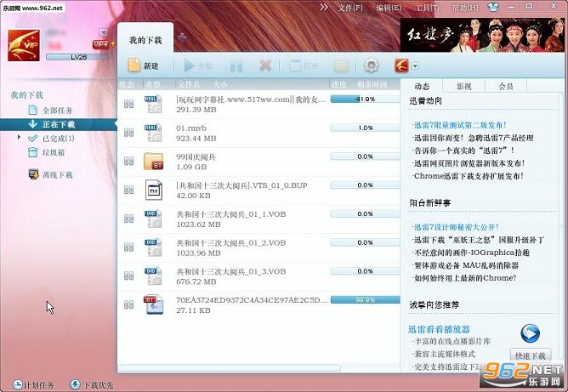568x392 pixels.
Task: Click the LV28 level bar
Action: 77,57
